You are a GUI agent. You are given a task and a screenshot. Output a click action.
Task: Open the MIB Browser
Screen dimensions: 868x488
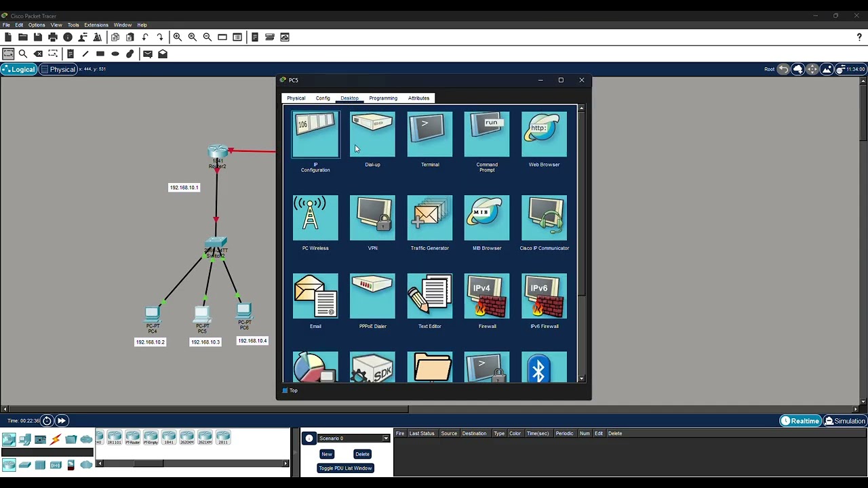coord(487,218)
